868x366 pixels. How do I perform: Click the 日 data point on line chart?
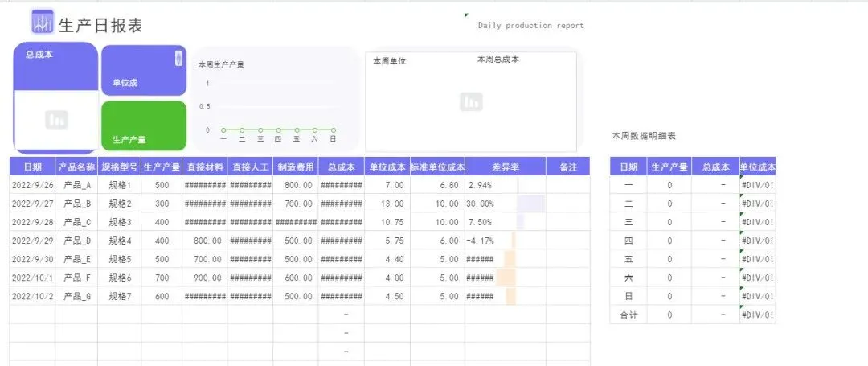334,130
